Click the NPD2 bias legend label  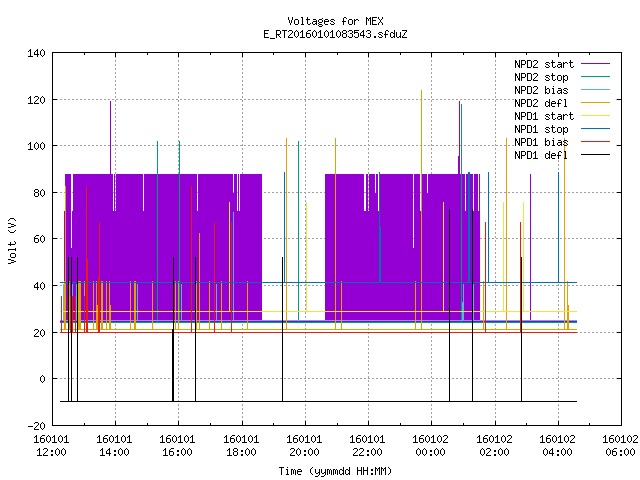click(541, 90)
